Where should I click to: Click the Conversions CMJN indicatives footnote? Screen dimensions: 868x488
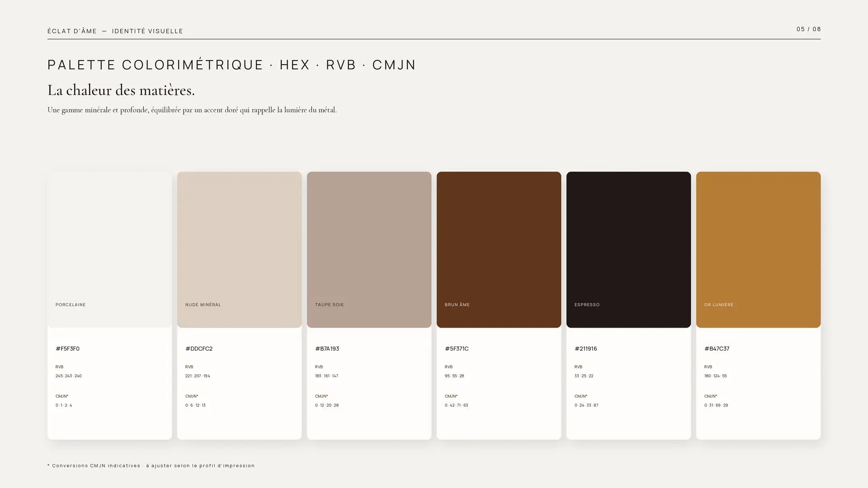click(151, 466)
